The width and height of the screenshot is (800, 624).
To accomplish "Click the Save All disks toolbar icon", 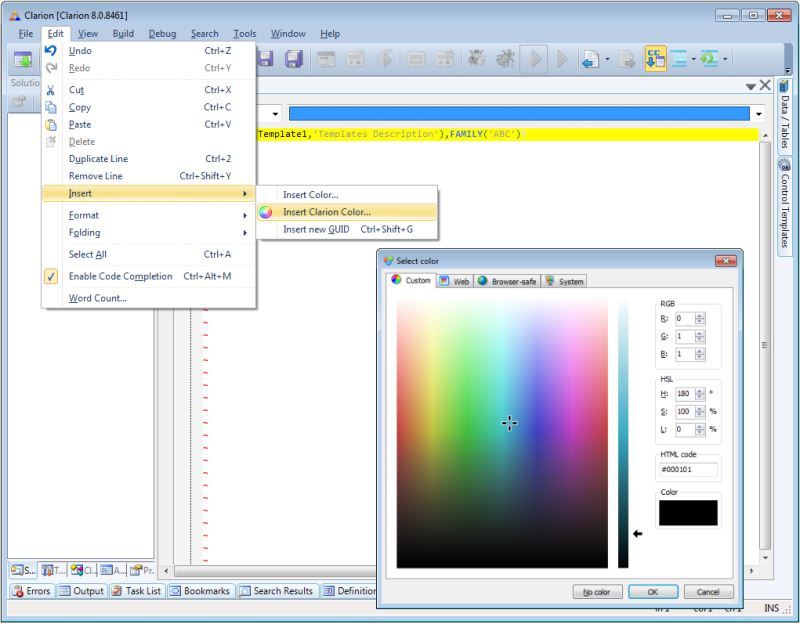I will [x=294, y=59].
